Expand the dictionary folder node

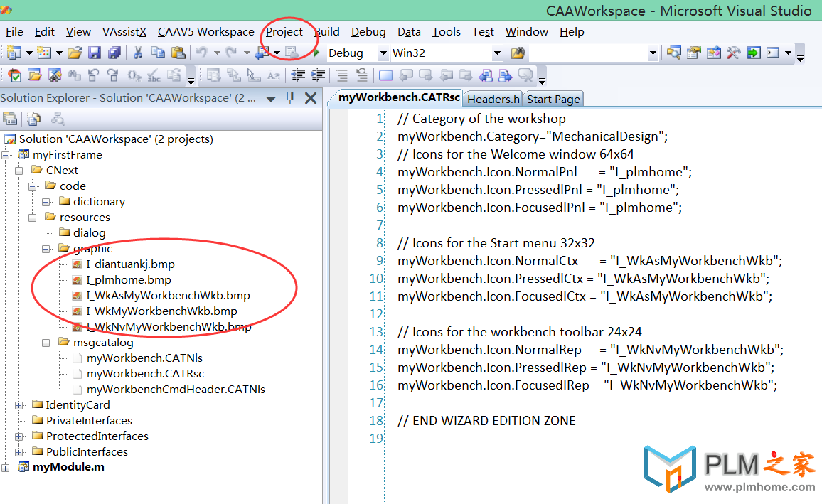pos(46,202)
